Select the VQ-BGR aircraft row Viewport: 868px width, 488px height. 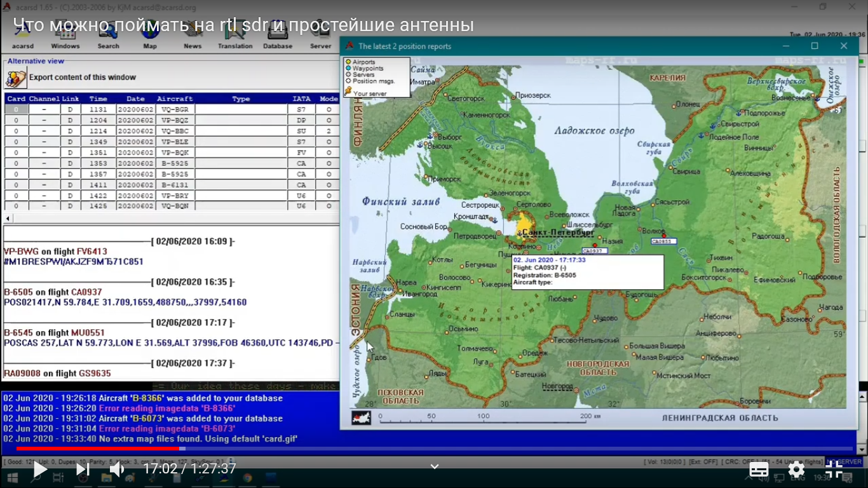pyautogui.click(x=175, y=109)
